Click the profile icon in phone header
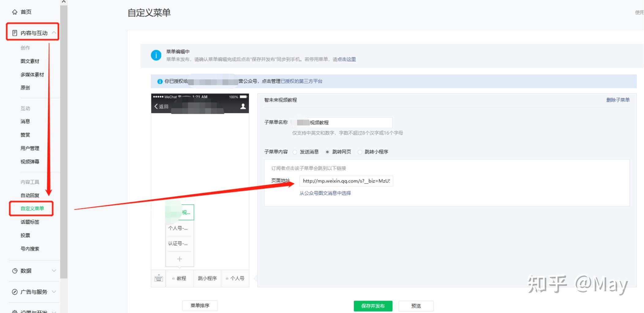644x313 pixels. point(243,106)
